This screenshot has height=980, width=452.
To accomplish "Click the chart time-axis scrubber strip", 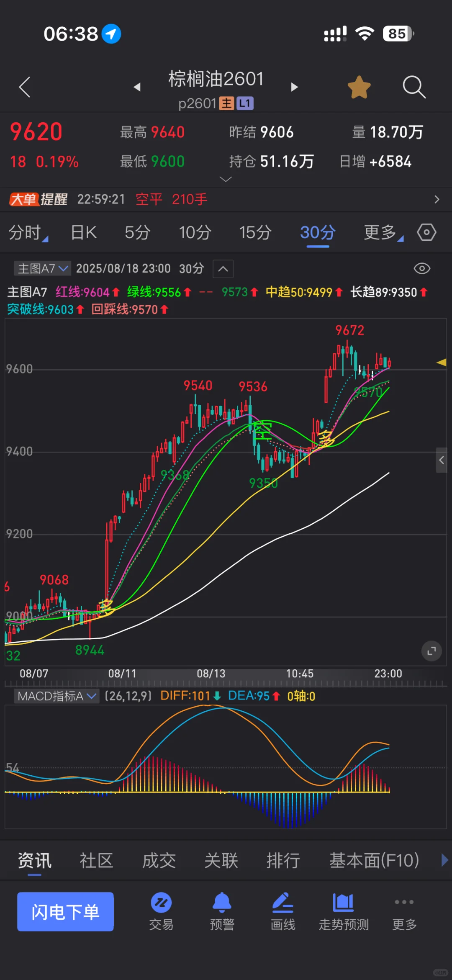I will pyautogui.click(x=226, y=684).
